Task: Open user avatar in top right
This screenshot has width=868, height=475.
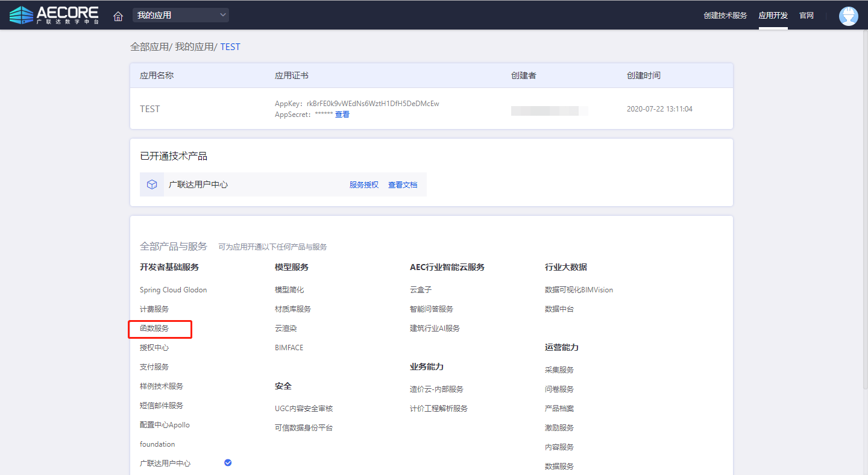Action: [x=848, y=16]
